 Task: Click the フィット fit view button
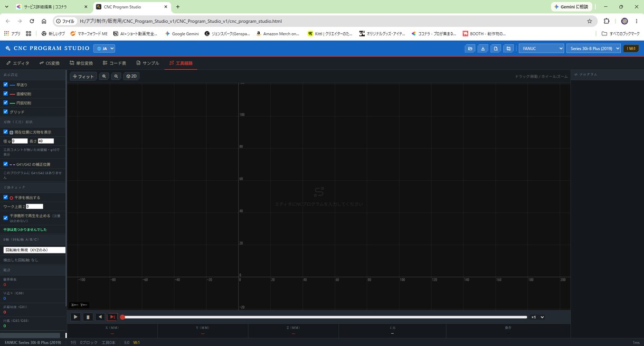pos(83,77)
